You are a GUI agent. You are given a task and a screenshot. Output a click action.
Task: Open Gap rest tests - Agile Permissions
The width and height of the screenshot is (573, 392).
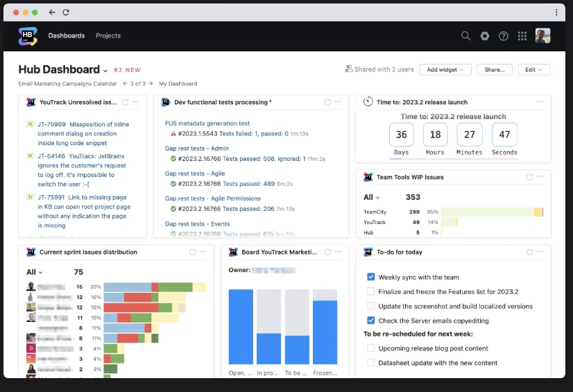coord(213,198)
